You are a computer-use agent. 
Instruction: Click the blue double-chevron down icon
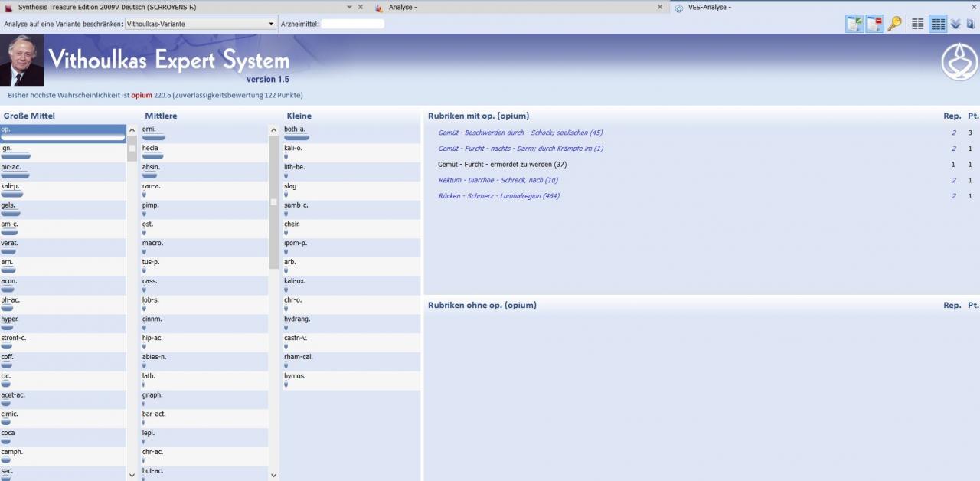click(x=955, y=24)
